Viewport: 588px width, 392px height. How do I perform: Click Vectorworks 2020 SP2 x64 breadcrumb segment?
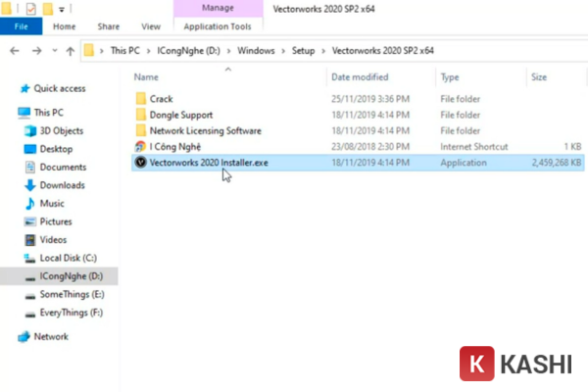(383, 51)
